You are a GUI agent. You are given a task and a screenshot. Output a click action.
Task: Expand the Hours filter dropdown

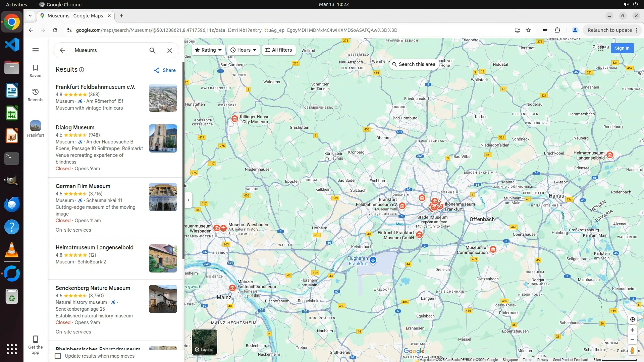coord(244,50)
